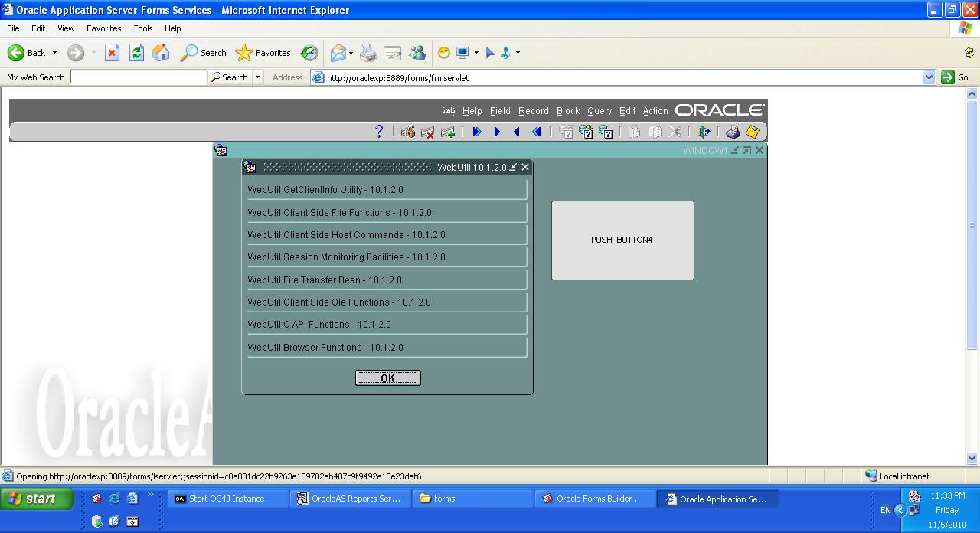Open the Record menu in Forms

click(x=533, y=111)
